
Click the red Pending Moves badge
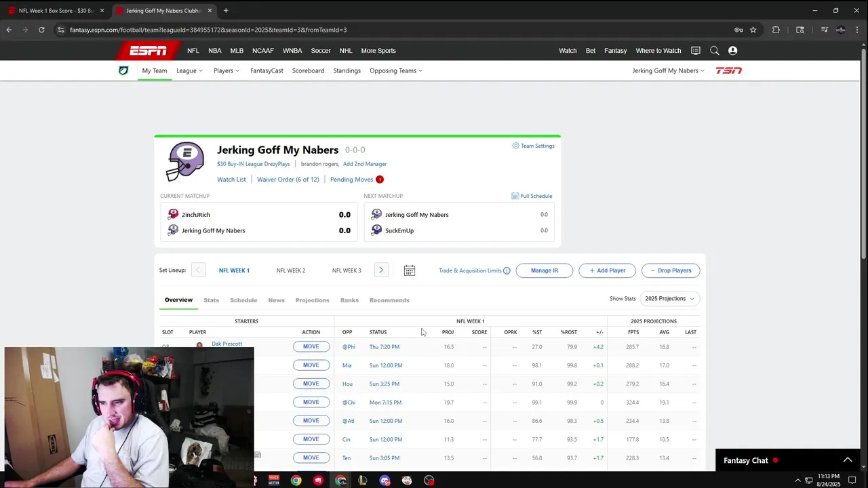(380, 180)
